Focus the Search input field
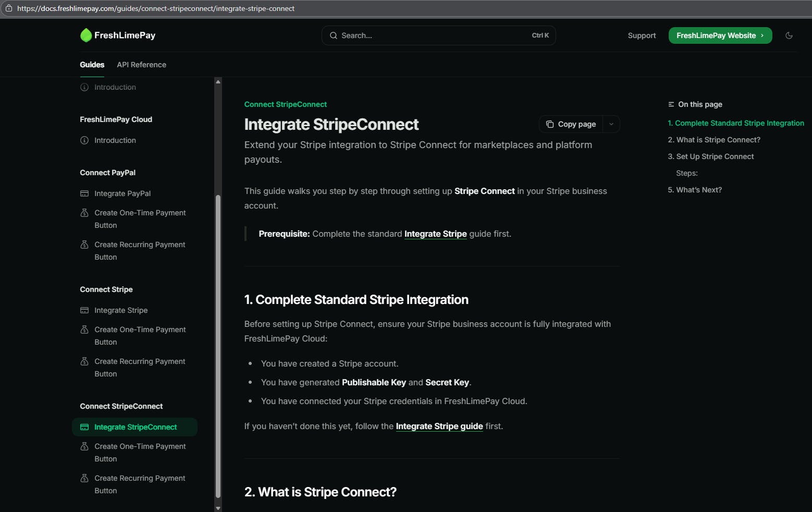The height and width of the screenshot is (512, 812). 439,35
